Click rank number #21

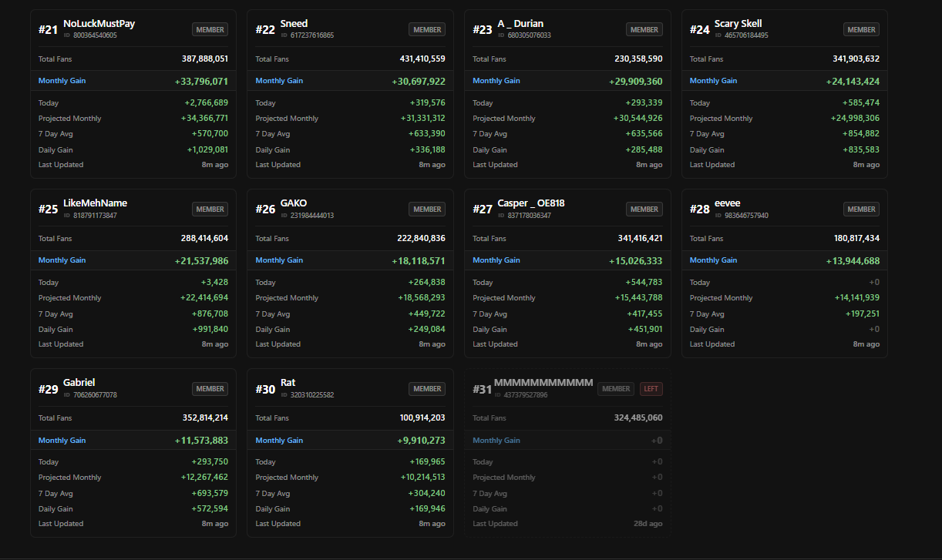coord(49,29)
